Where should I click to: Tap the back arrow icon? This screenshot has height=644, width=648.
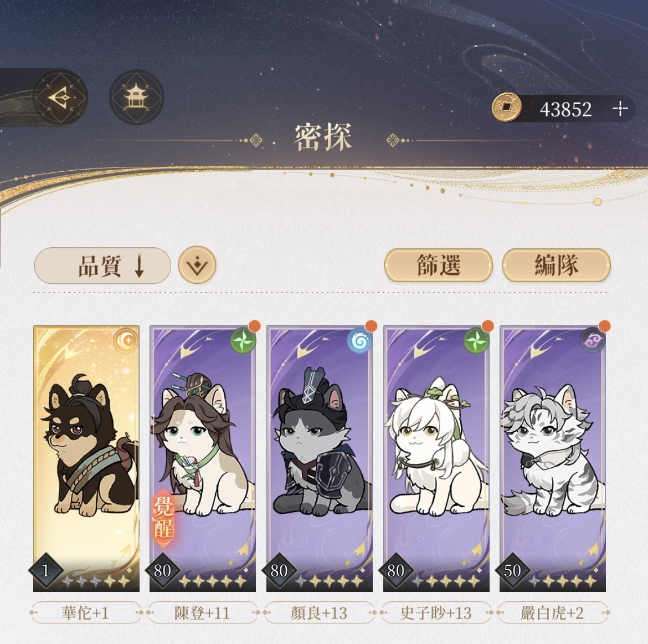(x=60, y=98)
